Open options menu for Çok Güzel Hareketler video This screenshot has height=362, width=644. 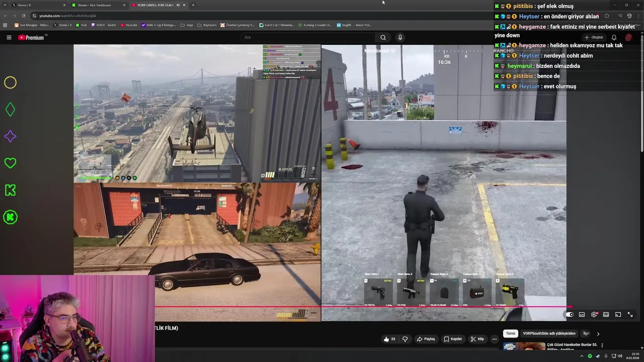(602, 345)
